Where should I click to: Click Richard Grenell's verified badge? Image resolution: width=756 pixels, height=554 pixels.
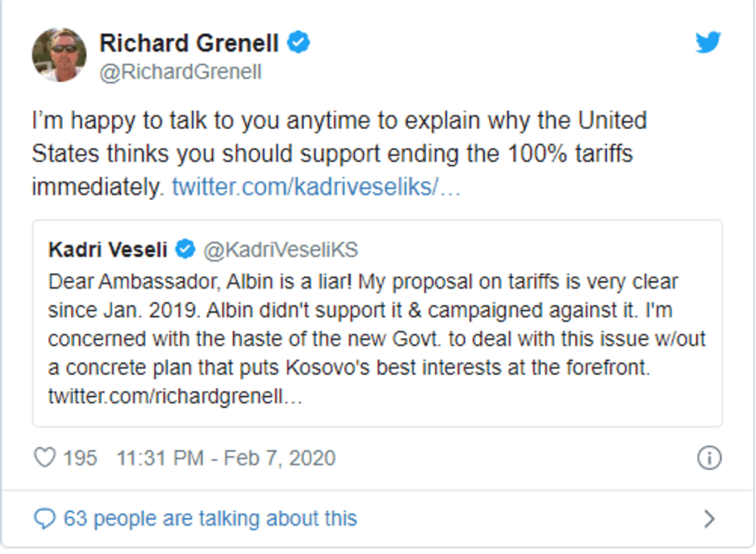coord(299,42)
